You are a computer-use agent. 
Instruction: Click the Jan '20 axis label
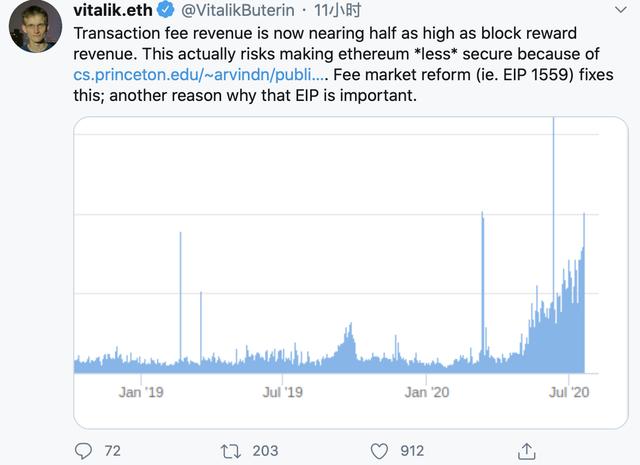coord(427,392)
